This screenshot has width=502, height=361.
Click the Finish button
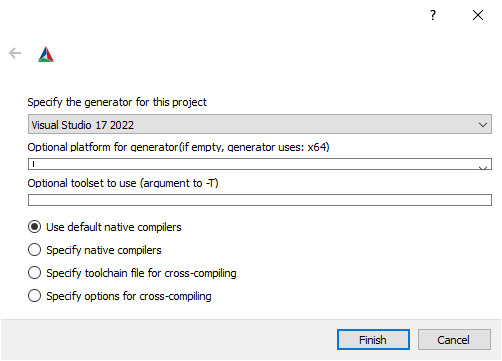click(x=373, y=340)
